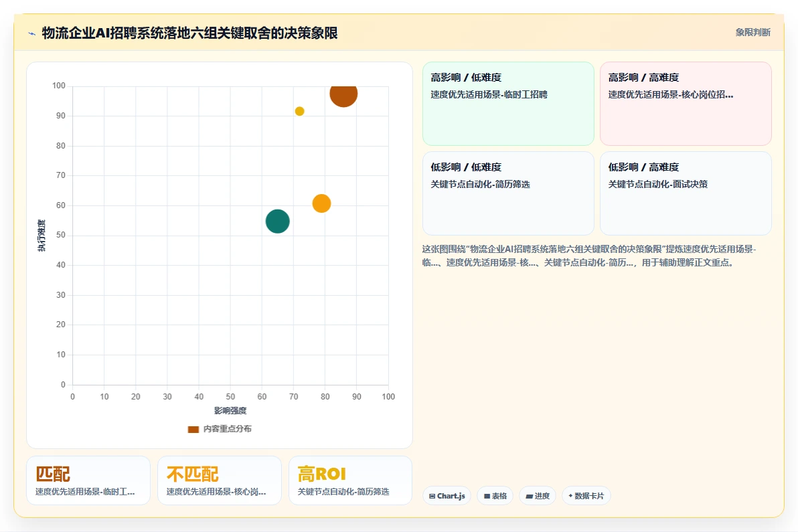Click the lightning icon beside the title

pyautogui.click(x=31, y=34)
